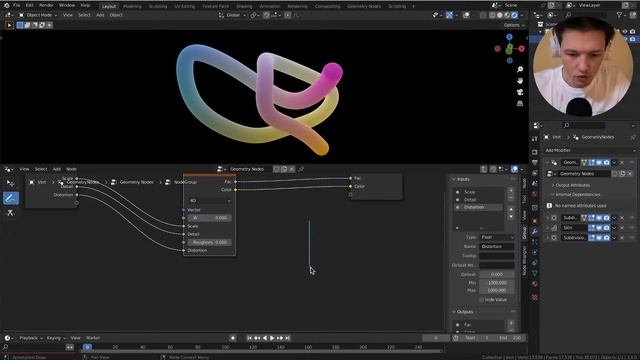
Task: Open the Global transform orientation dropdown
Action: pos(233,15)
